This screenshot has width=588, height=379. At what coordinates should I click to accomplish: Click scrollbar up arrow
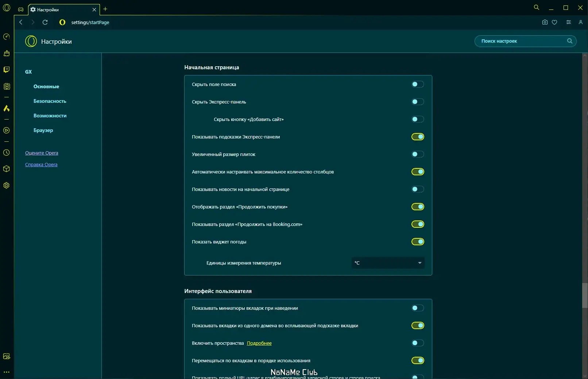tap(585, 55)
